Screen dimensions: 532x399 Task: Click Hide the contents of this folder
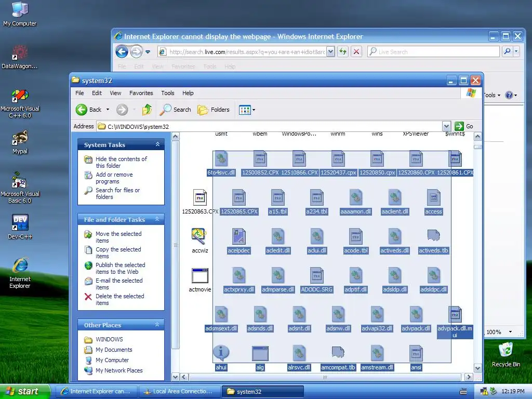(121, 162)
